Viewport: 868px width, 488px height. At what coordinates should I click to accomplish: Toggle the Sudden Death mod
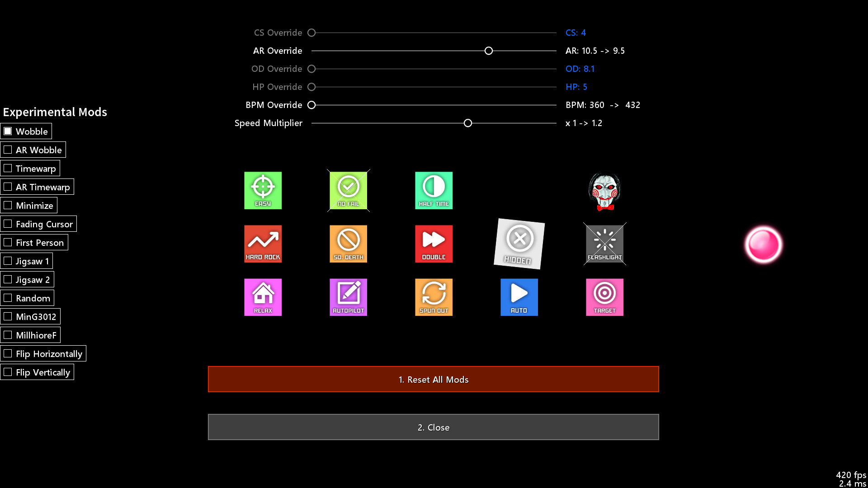348,243
